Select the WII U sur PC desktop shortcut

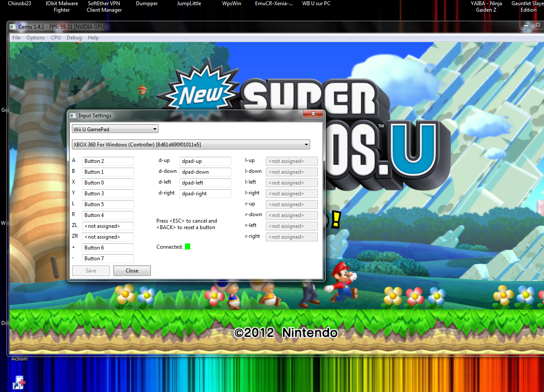point(316,4)
